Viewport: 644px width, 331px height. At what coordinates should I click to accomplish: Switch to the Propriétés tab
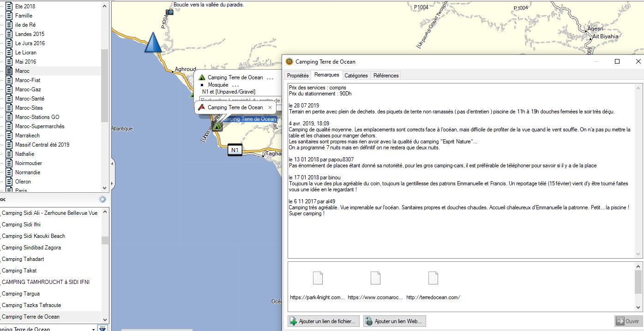coord(298,76)
